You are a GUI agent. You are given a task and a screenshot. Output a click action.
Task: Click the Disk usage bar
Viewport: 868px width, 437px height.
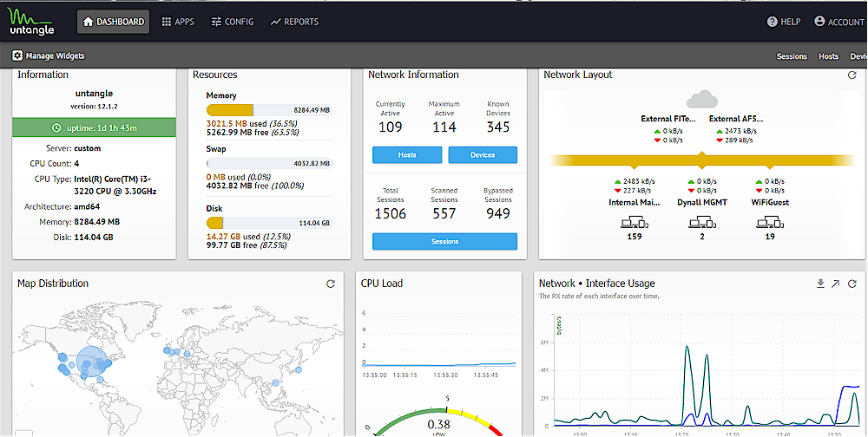tap(269, 223)
